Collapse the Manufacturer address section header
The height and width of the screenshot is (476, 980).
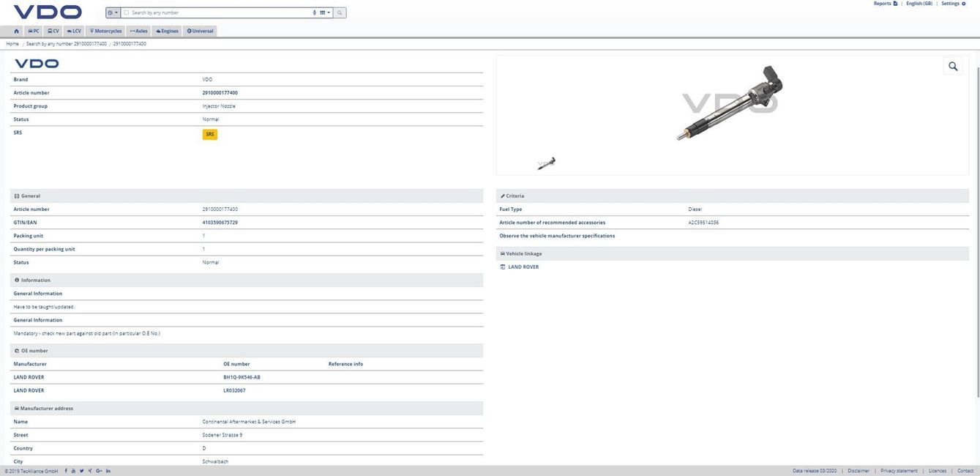[x=247, y=409]
